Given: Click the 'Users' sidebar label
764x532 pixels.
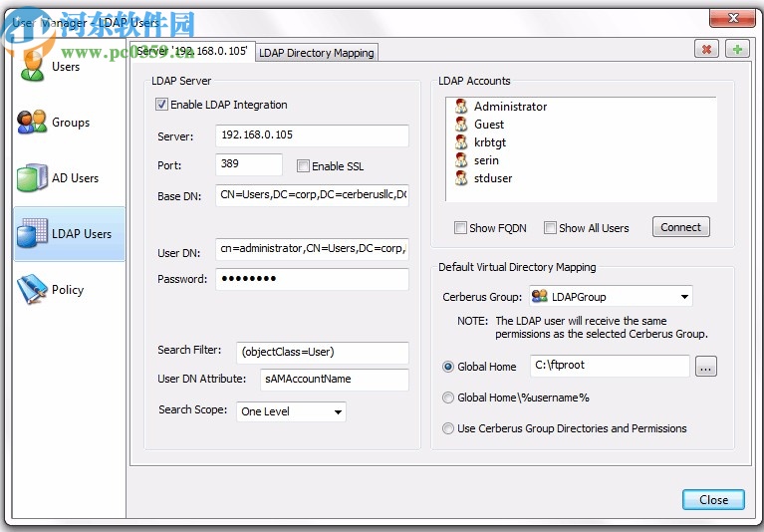Looking at the screenshot, I should [x=66, y=67].
